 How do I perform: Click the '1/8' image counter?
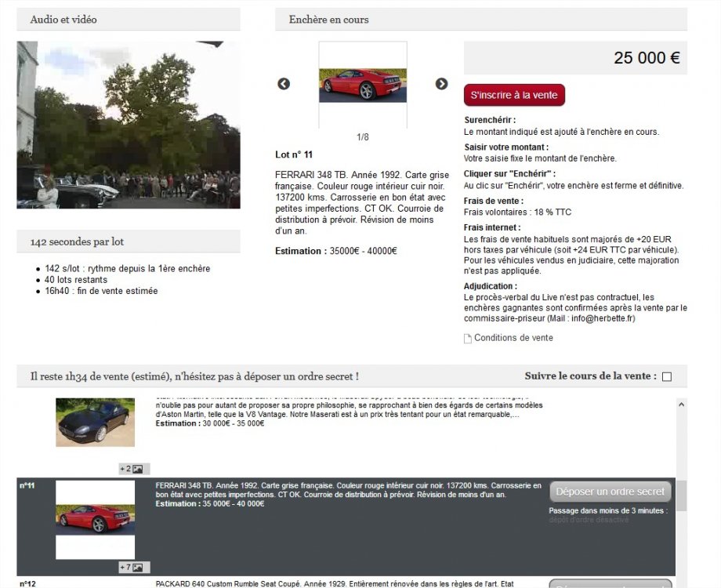point(362,137)
